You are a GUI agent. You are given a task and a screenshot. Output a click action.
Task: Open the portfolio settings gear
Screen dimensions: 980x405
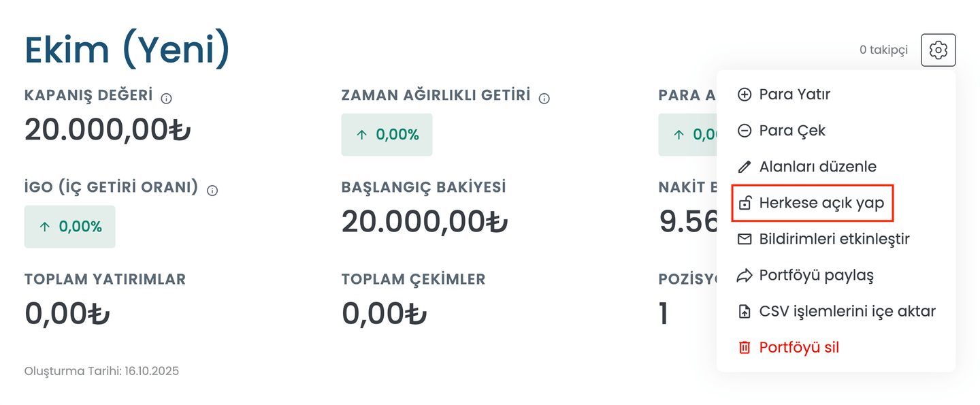coord(938,50)
